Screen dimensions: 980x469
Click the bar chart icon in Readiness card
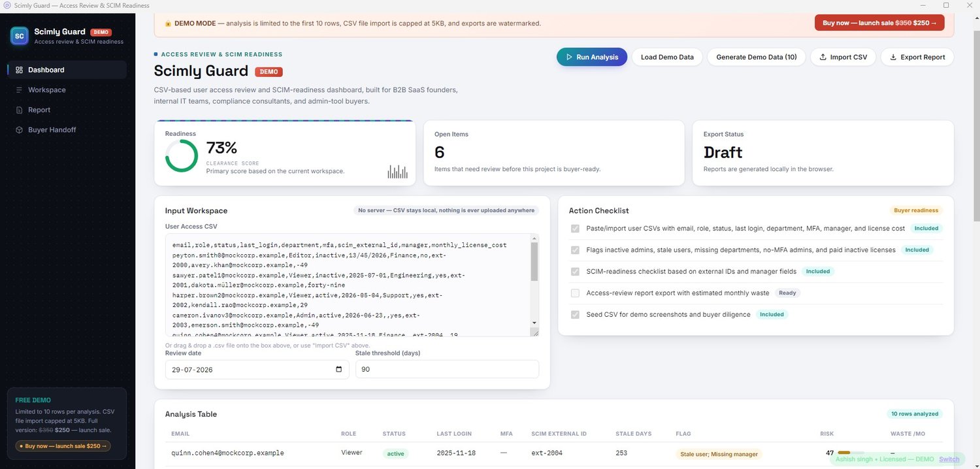click(397, 172)
